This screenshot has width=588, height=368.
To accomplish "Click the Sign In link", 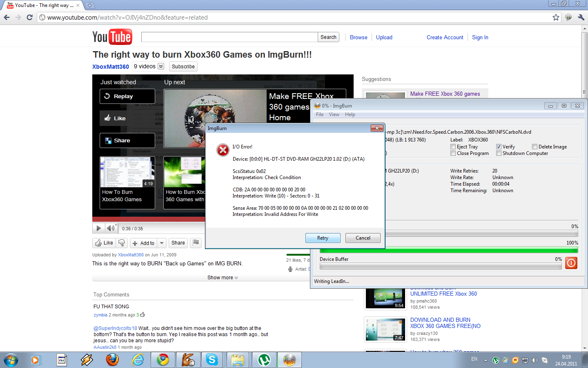I will 480,37.
